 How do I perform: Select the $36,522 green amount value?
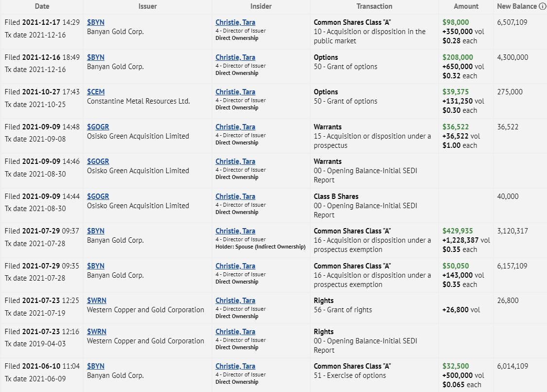click(456, 127)
